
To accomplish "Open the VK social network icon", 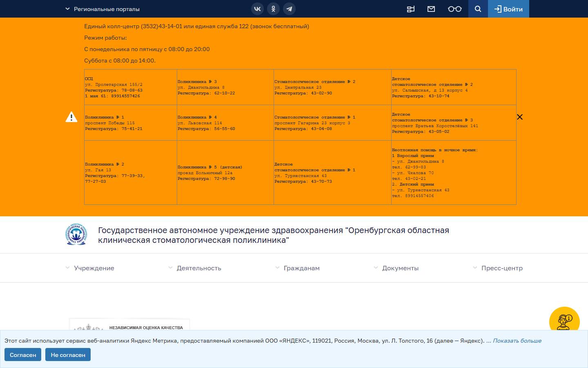I will (257, 9).
